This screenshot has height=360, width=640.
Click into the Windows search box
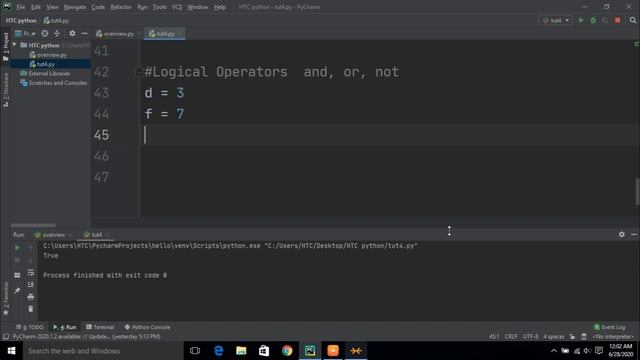click(103, 351)
